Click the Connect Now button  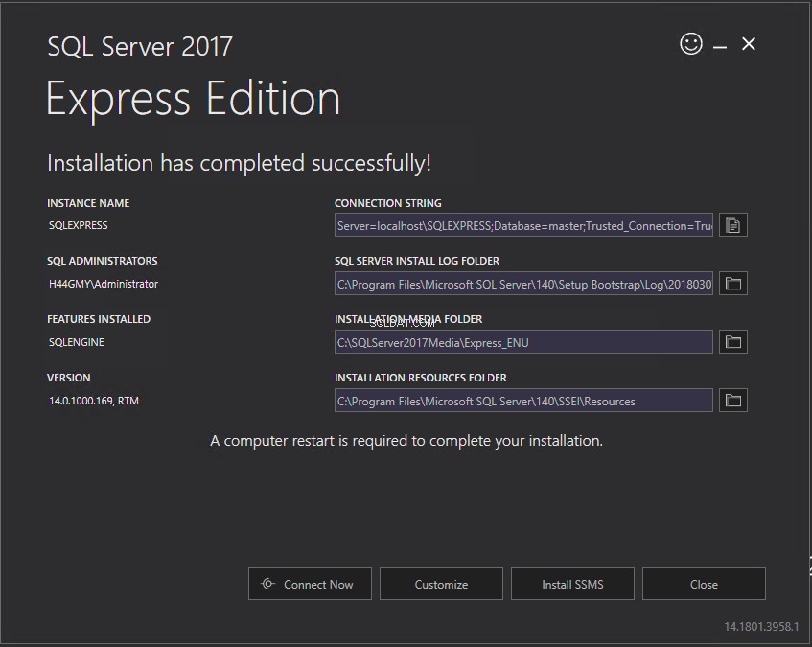point(310,584)
